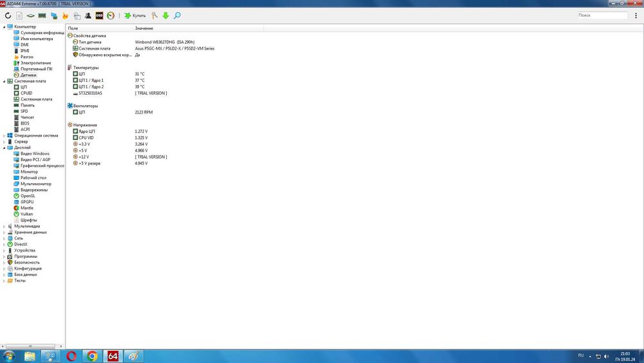Open the ACPI tree item
This screenshot has height=363, width=644.
point(25,130)
